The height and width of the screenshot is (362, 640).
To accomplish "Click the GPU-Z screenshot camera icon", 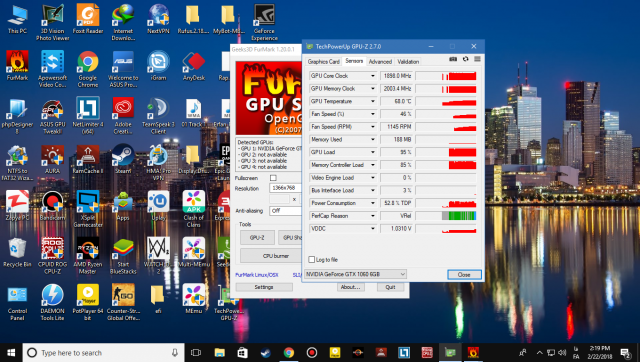I will pos(453,59).
